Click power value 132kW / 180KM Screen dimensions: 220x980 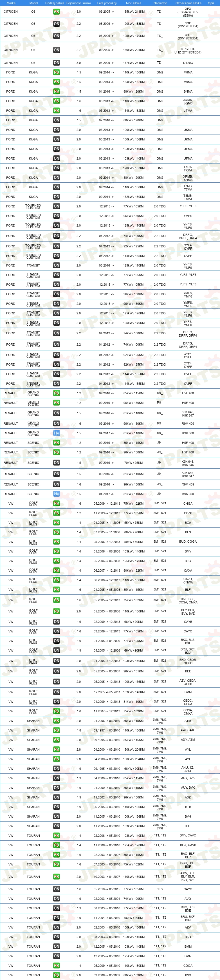[134, 197]
